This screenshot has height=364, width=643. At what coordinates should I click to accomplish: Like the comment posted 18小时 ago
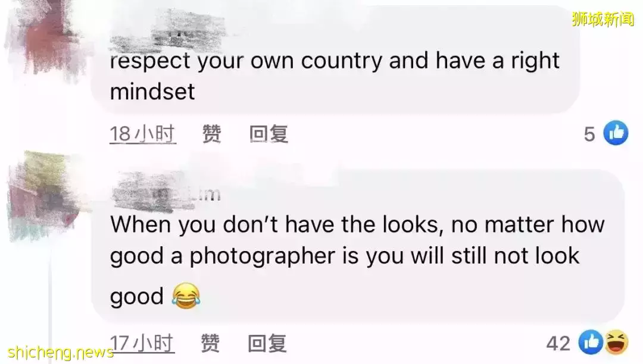(212, 134)
